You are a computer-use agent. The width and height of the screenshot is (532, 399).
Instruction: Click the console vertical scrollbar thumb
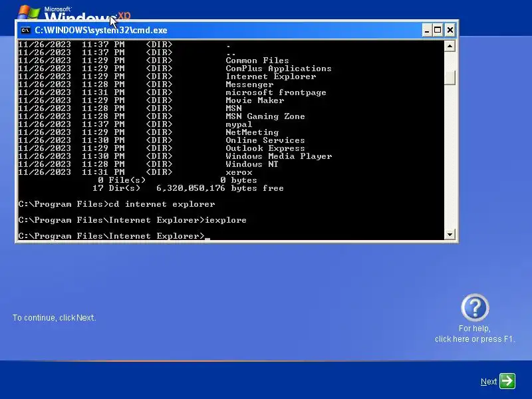[450, 78]
